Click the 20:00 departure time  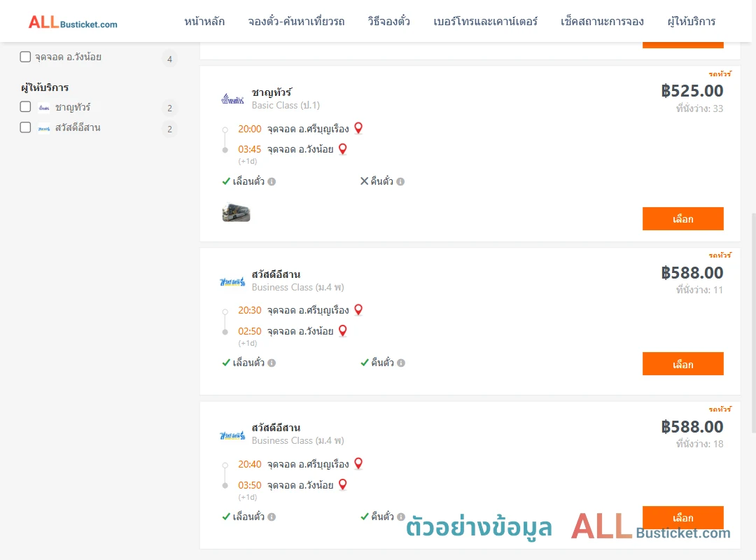[250, 129]
